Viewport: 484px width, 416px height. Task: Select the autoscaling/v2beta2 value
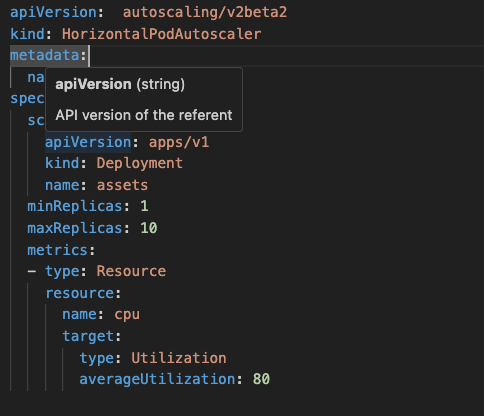[x=205, y=13]
